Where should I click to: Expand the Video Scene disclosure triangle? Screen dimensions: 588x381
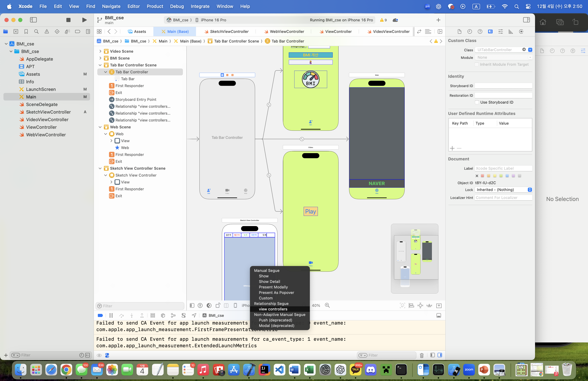point(100,51)
